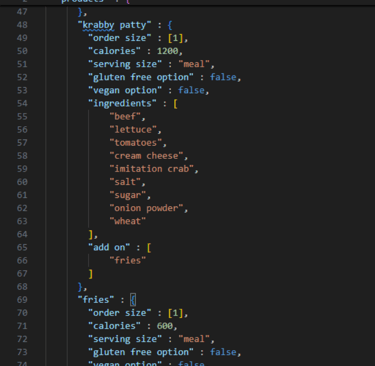The image size is (375, 366).
Task: Click line number 65 in the gutter
Action: (22, 247)
